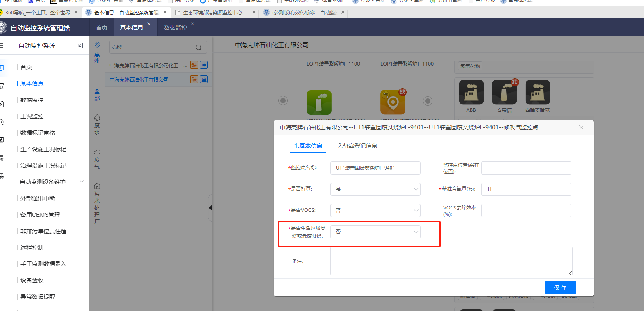Collapse sidebar with the 自动监控系统 panel icon

tap(80, 45)
